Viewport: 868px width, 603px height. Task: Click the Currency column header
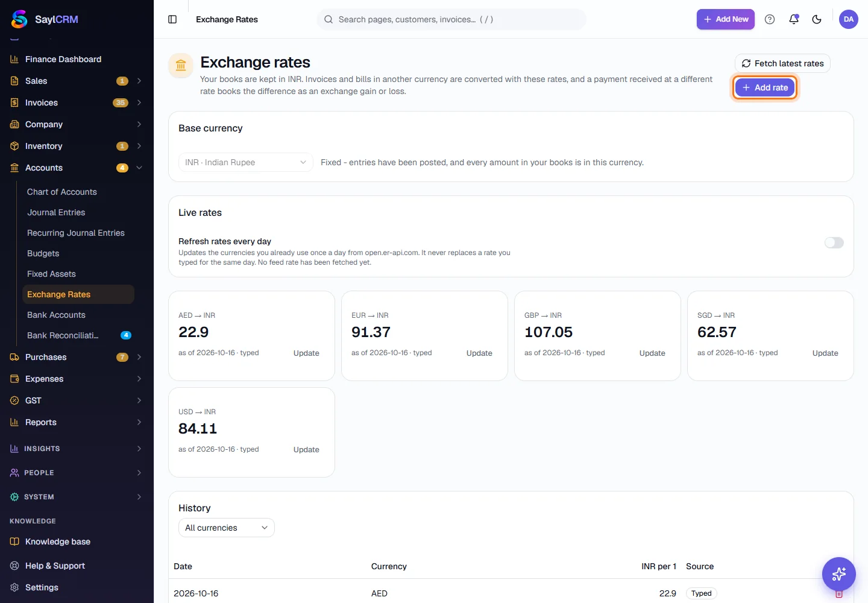coord(389,566)
